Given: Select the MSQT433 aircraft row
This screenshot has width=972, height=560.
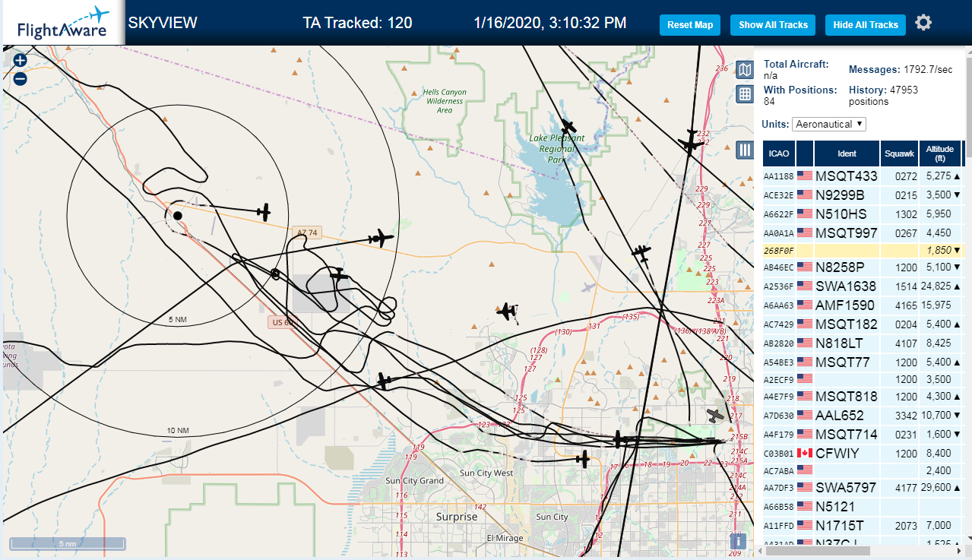Looking at the screenshot, I should click(863, 176).
